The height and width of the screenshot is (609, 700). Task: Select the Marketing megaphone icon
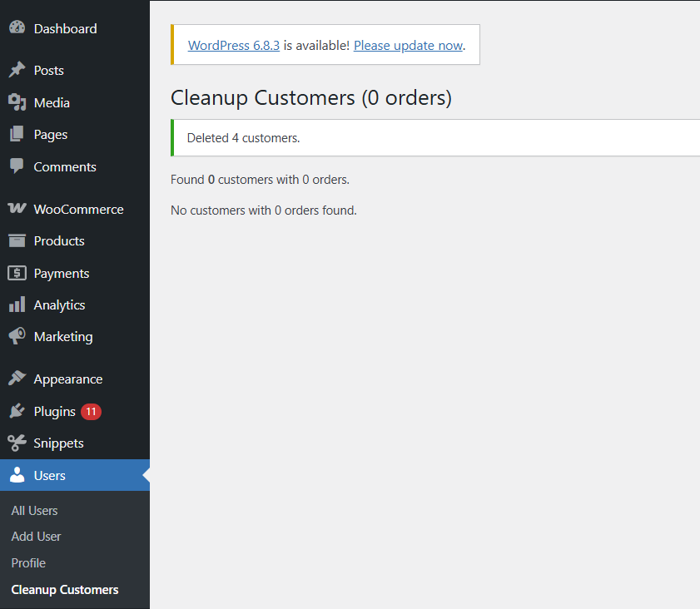[17, 336]
